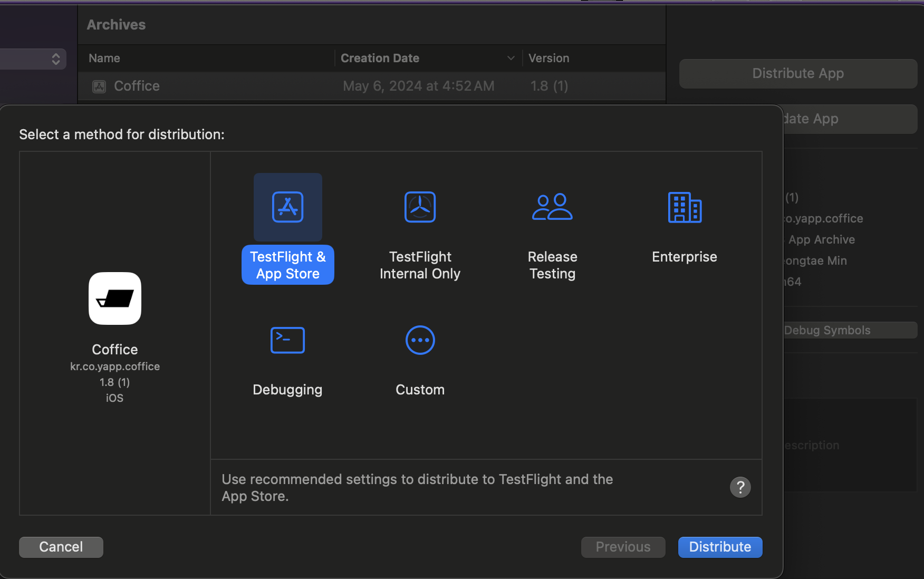Expand the Version column header options
Screen dimensions: 924x579
(548, 58)
